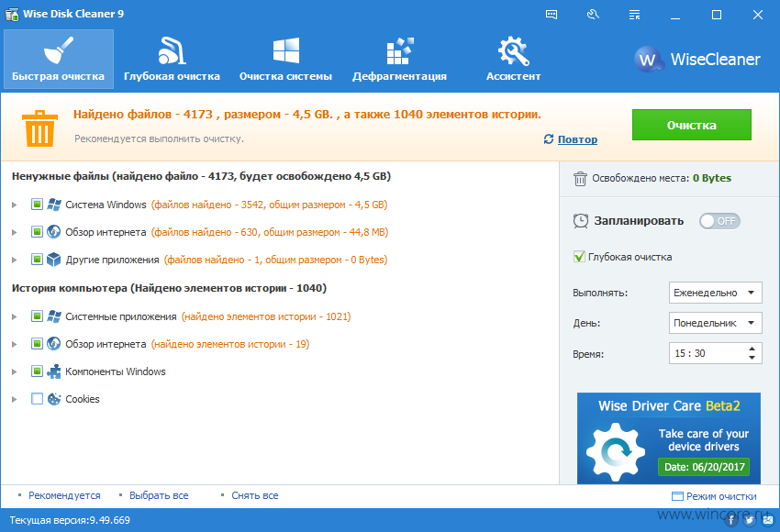Expand Обзор интернета (элементов истории - 19) node

point(15,344)
